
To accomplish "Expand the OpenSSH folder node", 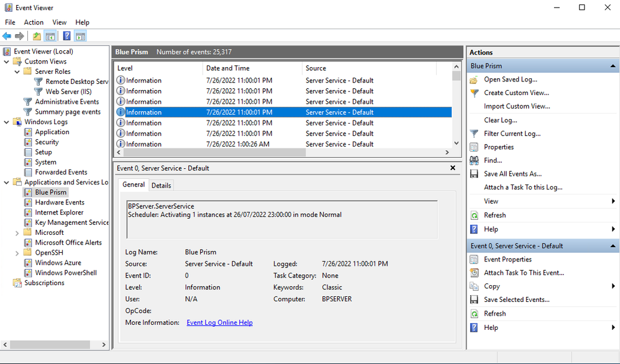I will coord(17,253).
